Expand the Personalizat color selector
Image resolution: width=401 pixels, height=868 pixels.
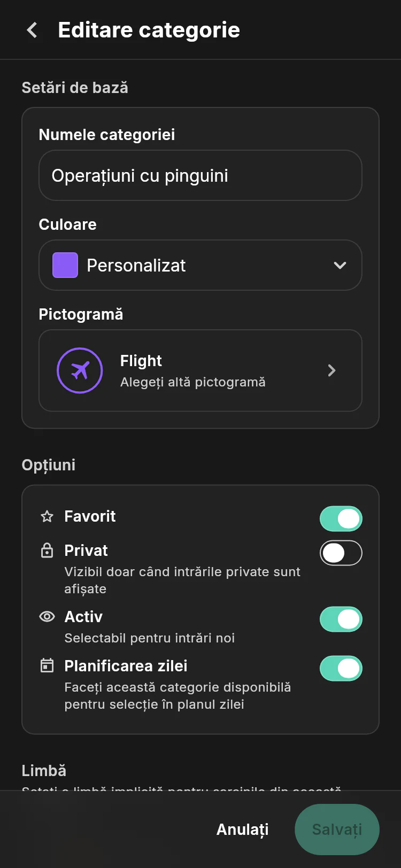[x=200, y=265]
